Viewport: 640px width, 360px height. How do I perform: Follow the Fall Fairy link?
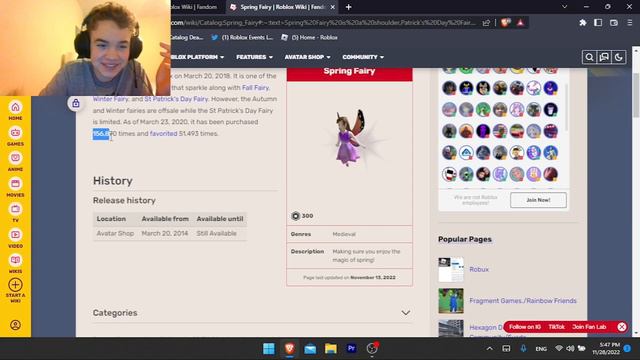click(256, 87)
